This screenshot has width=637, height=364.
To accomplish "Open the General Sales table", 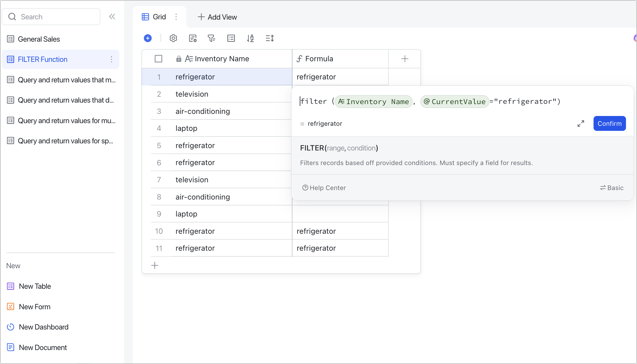I will (39, 39).
